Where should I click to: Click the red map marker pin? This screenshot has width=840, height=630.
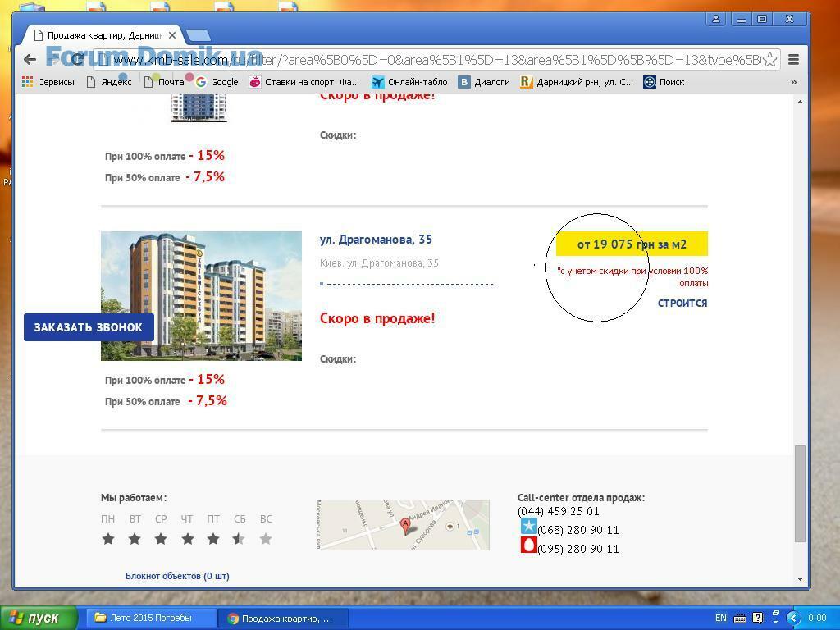pos(405,526)
